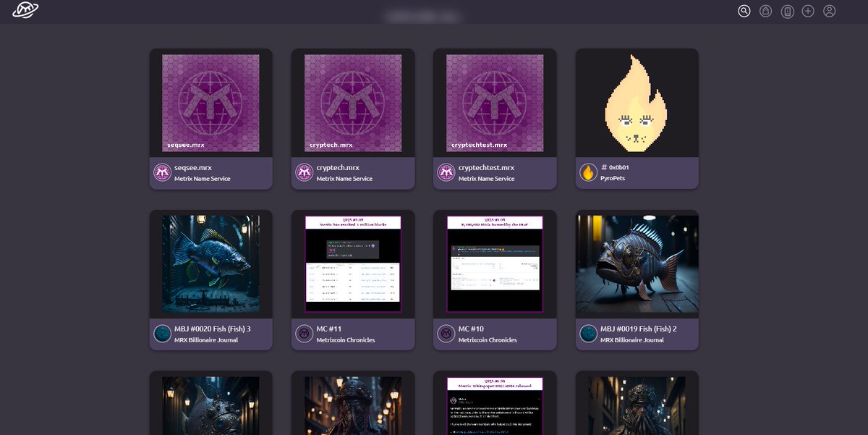Screen dimensions: 868x435
Task: Open the marketplace shopping bag icon
Action: pos(765,11)
